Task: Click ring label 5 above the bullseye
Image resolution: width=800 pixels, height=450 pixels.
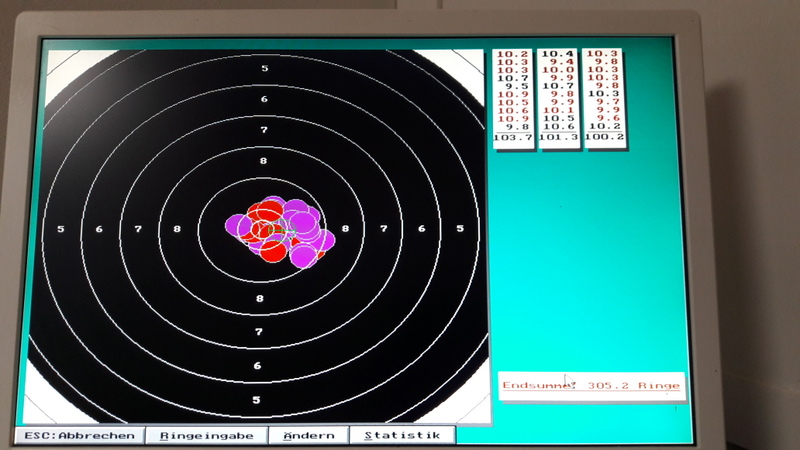Action: 265,68
